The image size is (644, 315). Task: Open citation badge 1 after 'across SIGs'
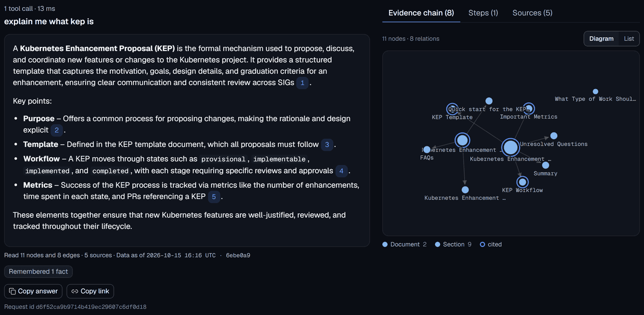pos(302,82)
